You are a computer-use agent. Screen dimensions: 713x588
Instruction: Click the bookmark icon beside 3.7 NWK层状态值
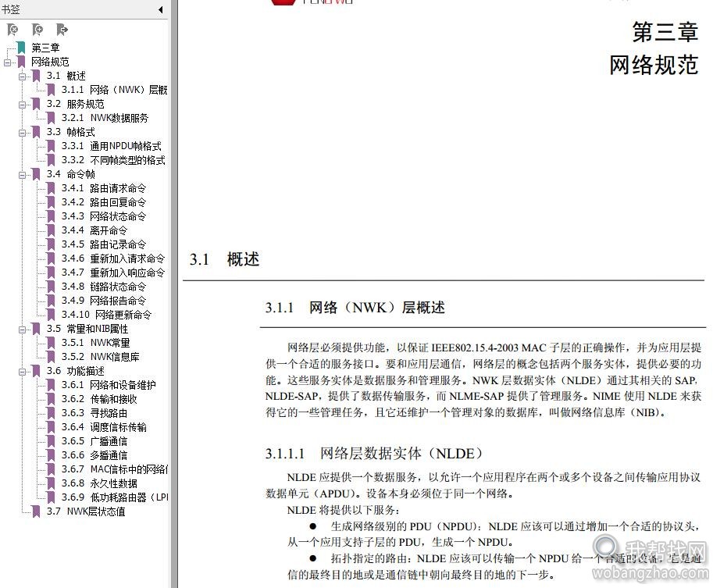click(x=36, y=511)
